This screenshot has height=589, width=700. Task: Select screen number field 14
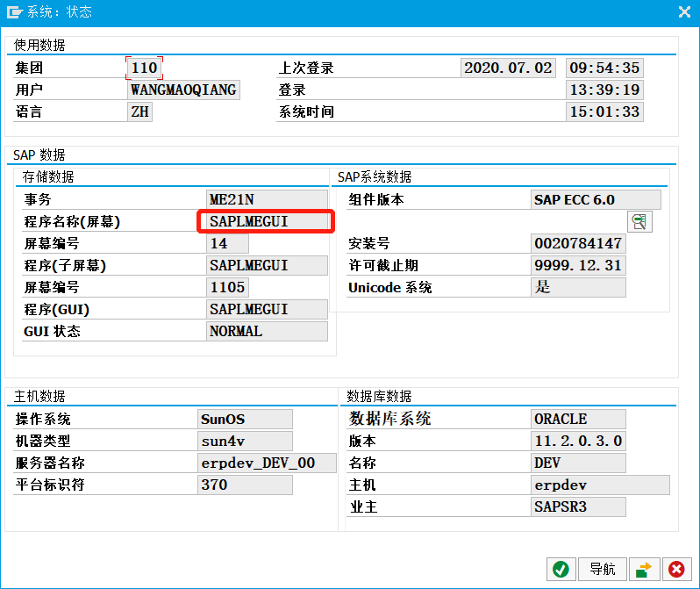[x=227, y=243]
